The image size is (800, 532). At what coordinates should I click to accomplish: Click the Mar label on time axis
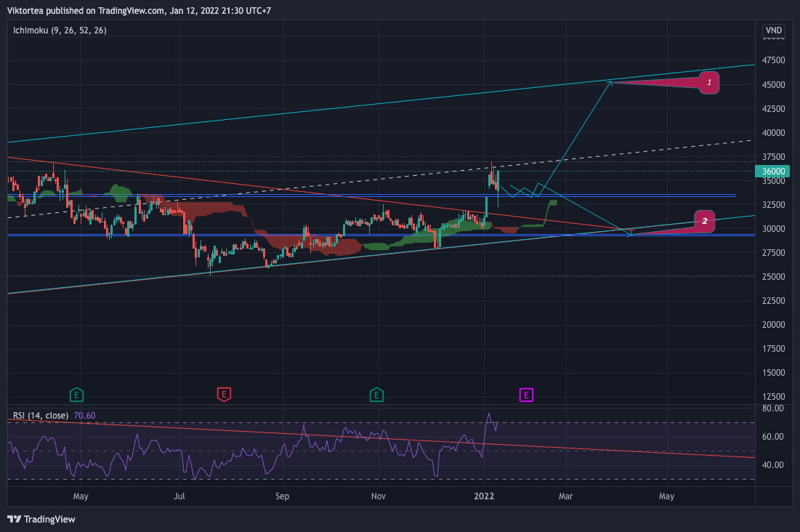point(565,496)
